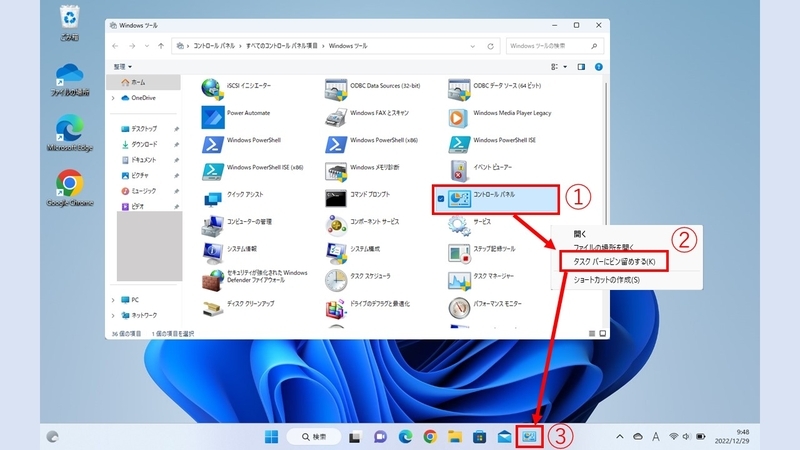Switch to large icons view in status bar

tap(603, 334)
